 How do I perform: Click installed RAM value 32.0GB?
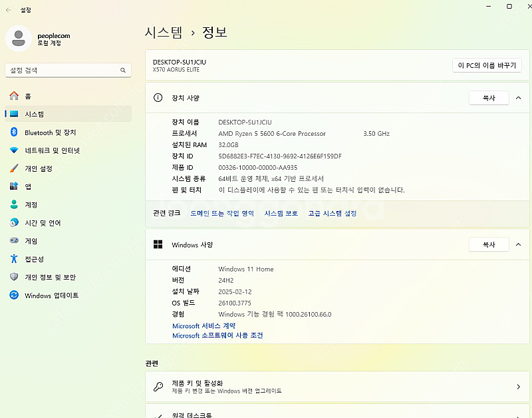pyautogui.click(x=228, y=144)
